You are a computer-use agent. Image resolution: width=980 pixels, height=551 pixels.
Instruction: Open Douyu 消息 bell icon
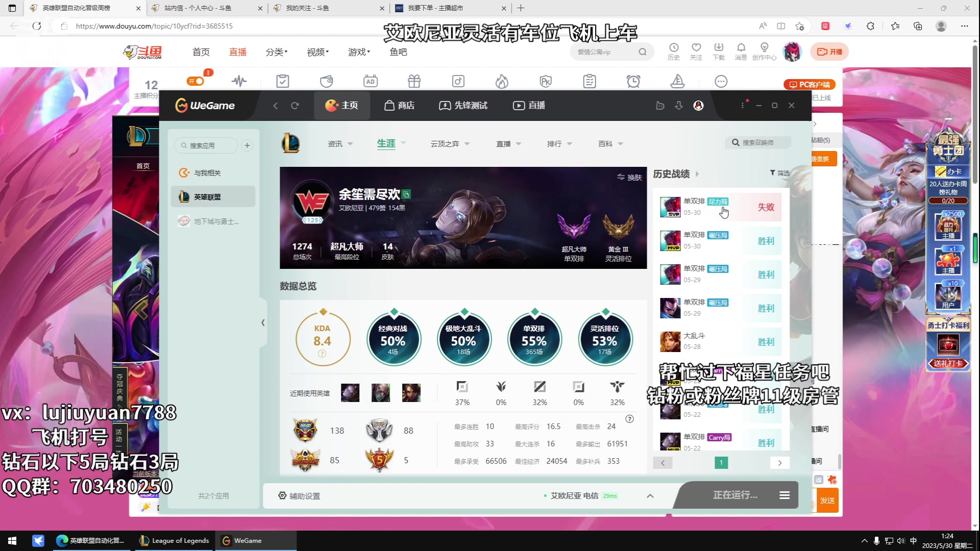pos(741,52)
